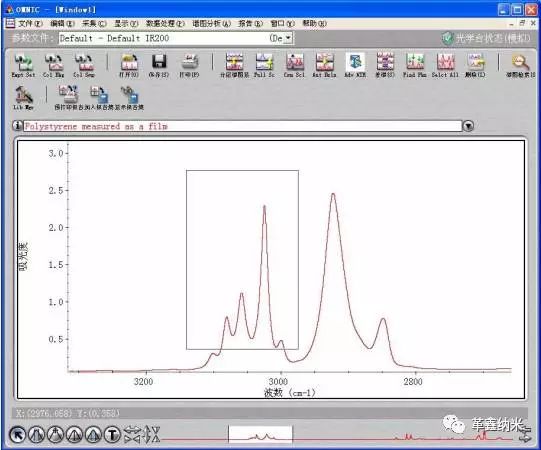Click the magnifier spectrum search icon
The image size is (541, 450).
point(520,66)
